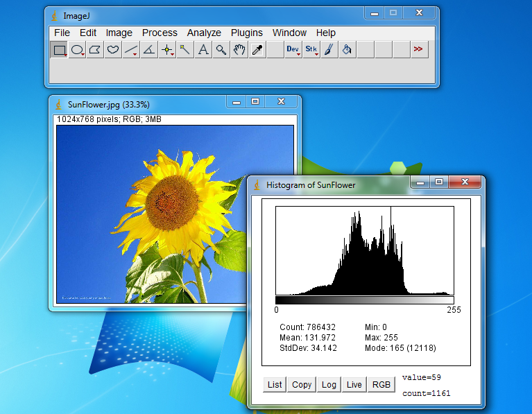Open the Window menu

[289, 33]
